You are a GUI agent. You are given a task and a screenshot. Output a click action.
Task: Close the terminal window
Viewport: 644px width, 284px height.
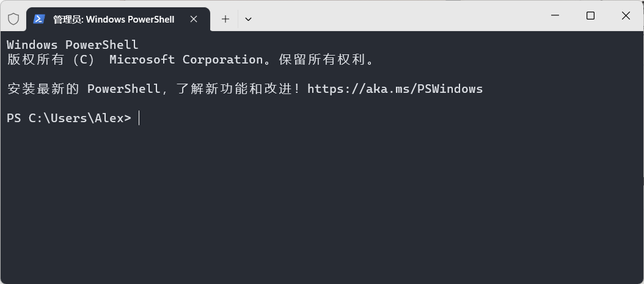pyautogui.click(x=626, y=16)
